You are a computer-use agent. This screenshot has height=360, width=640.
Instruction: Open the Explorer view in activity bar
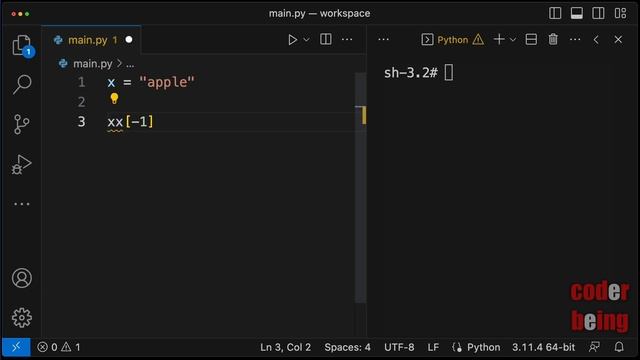[22, 45]
